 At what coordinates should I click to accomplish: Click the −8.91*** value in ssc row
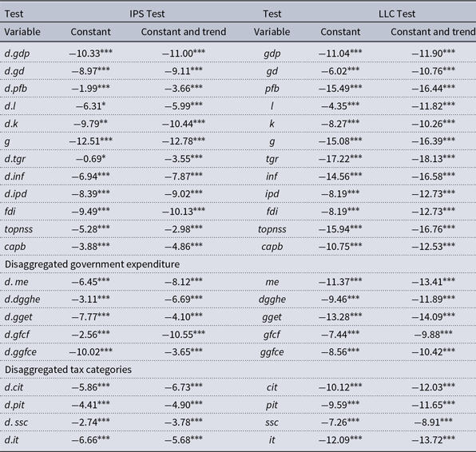click(433, 422)
